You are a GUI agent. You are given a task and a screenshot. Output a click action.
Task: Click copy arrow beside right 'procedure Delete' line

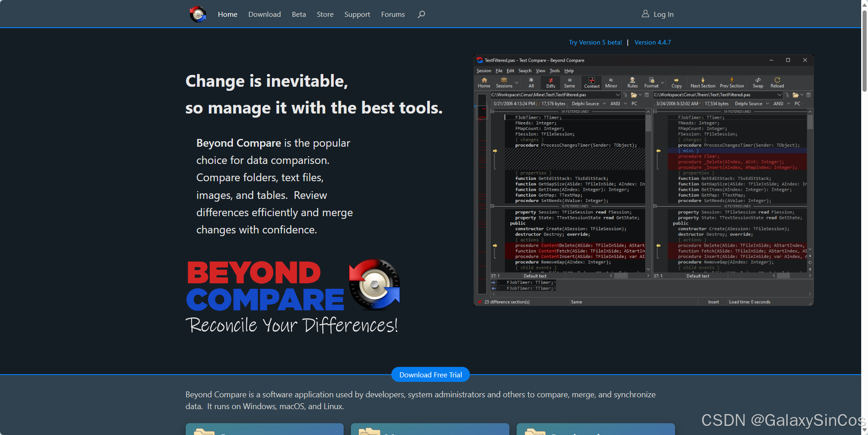(658, 246)
